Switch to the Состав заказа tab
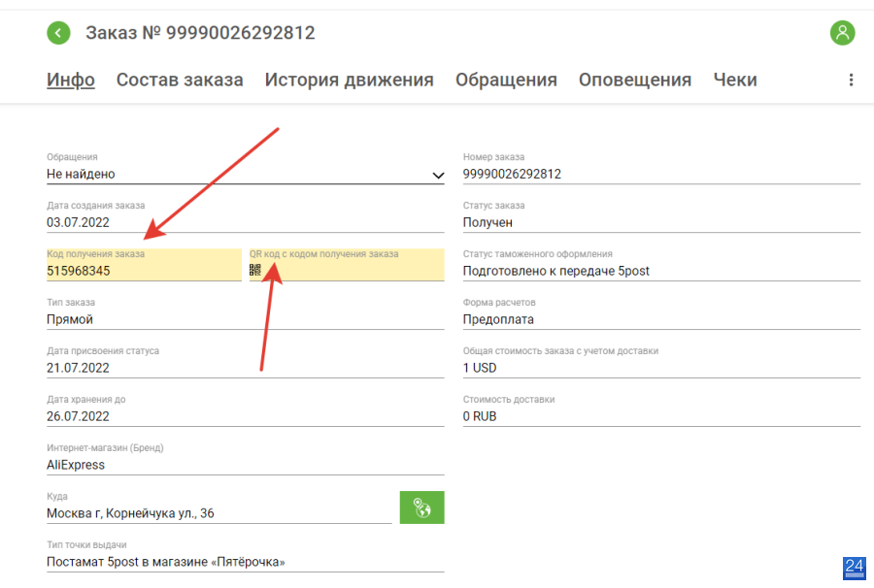This screenshot has height=588, width=874. click(180, 80)
